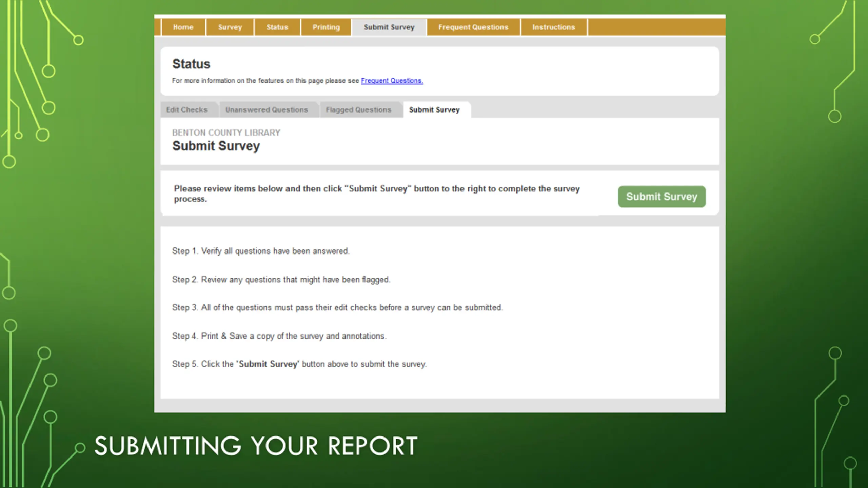Click the 'Status' page heading

(x=191, y=64)
